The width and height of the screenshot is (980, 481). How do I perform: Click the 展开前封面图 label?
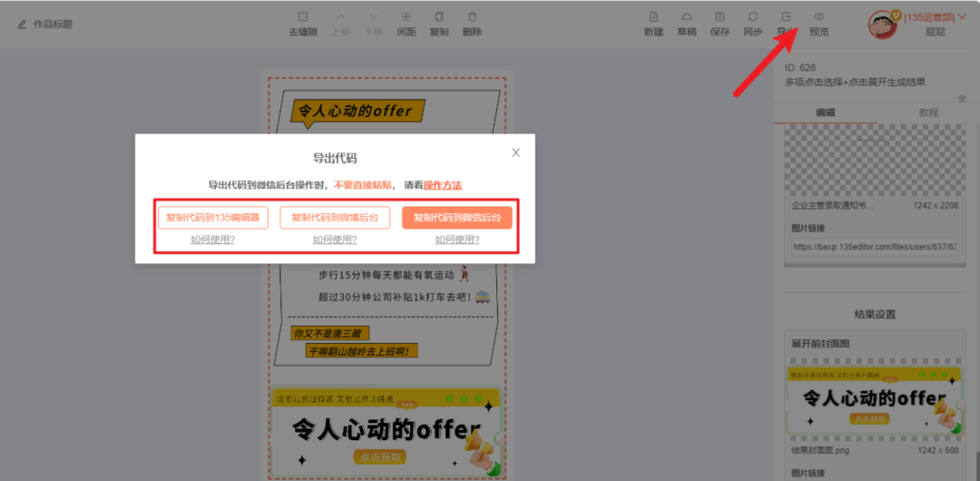(820, 344)
